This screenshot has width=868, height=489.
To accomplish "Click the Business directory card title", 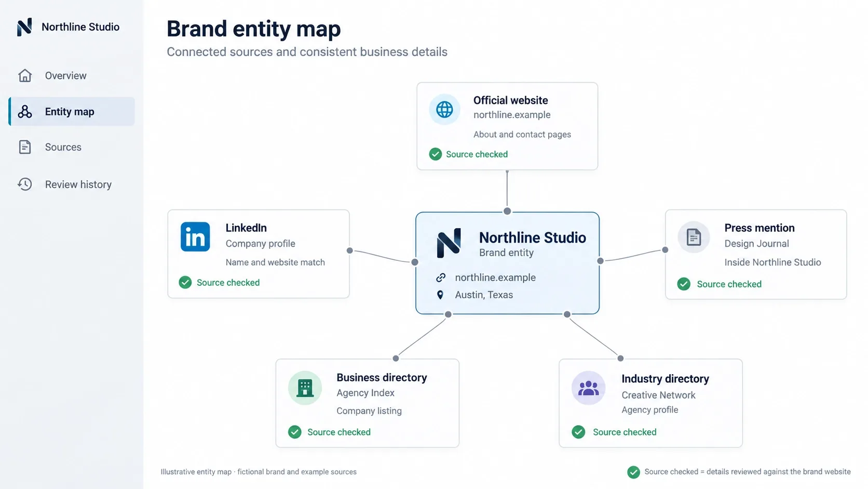I will 382,377.
